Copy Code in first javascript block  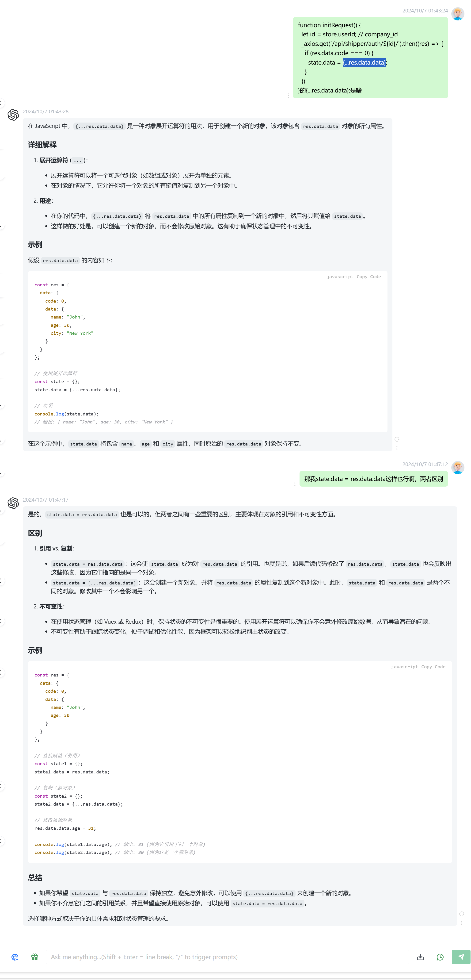tap(368, 277)
